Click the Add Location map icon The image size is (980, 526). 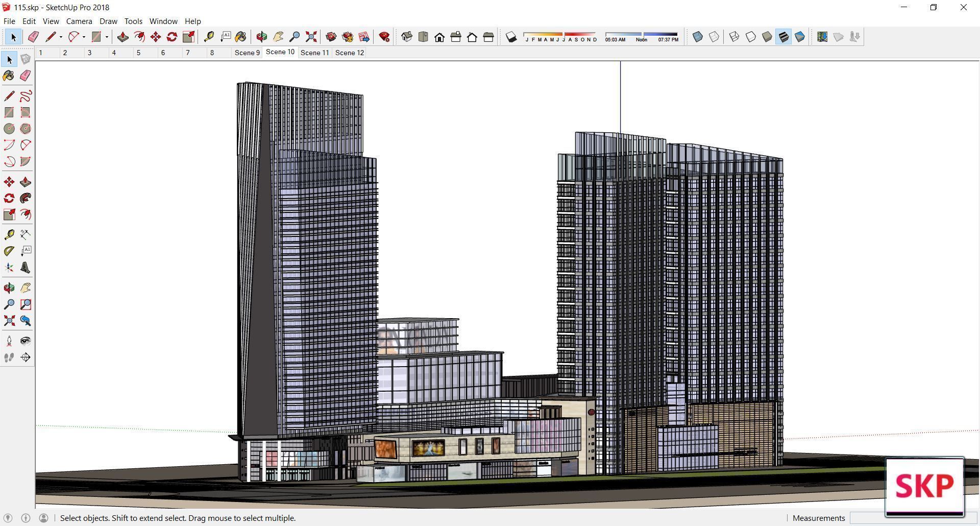(x=822, y=37)
